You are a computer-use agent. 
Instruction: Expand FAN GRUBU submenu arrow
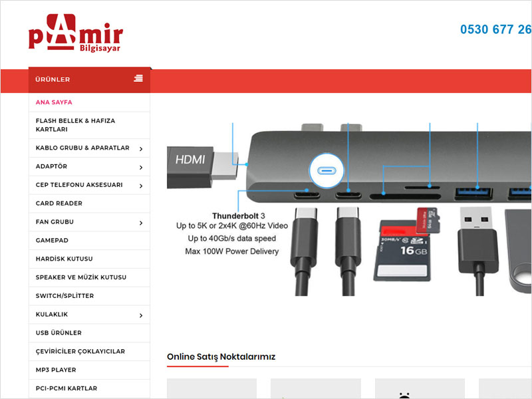coord(141,223)
